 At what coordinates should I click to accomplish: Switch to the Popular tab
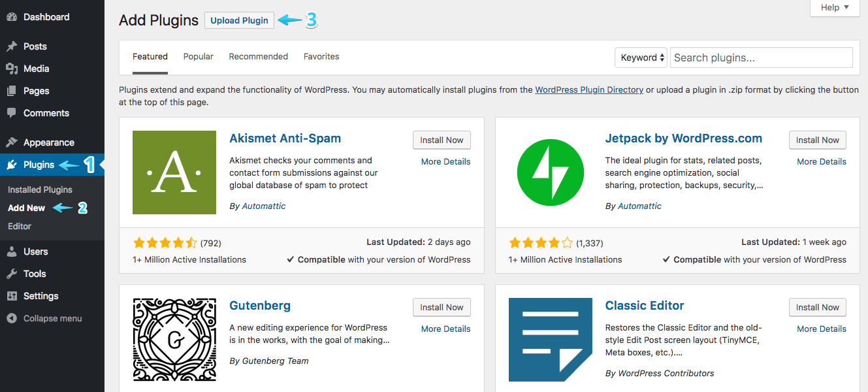pyautogui.click(x=199, y=57)
